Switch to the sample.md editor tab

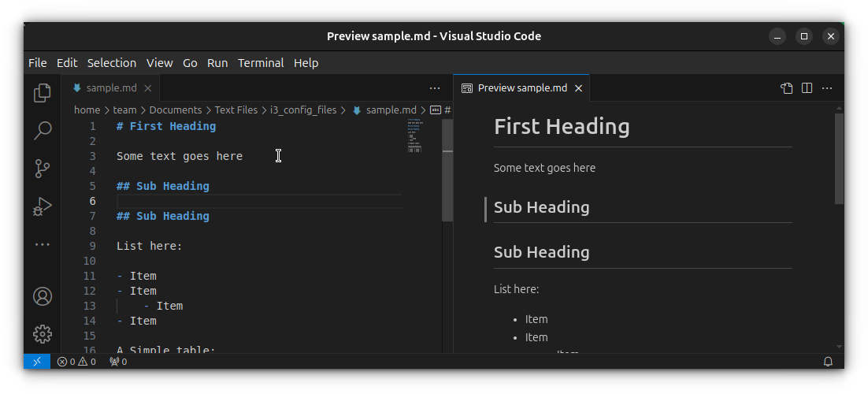point(111,88)
